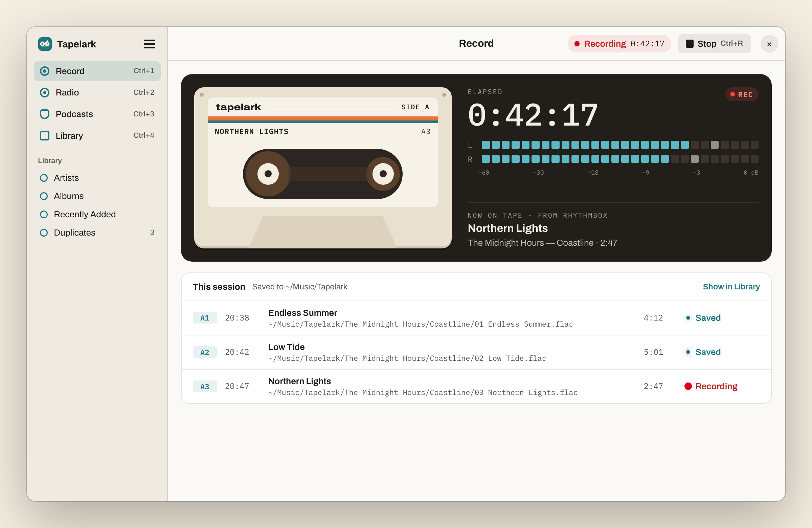
Task: Open the hamburger menu in sidebar
Action: point(149,44)
